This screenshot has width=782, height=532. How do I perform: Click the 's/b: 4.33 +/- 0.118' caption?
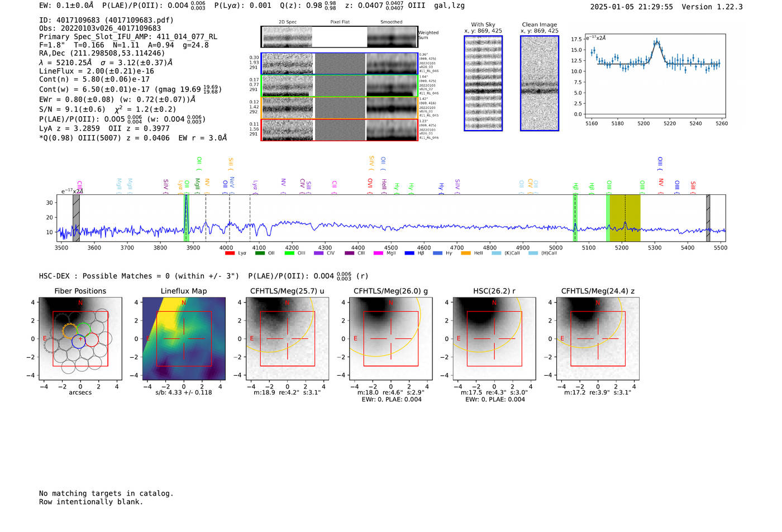[x=184, y=392]
